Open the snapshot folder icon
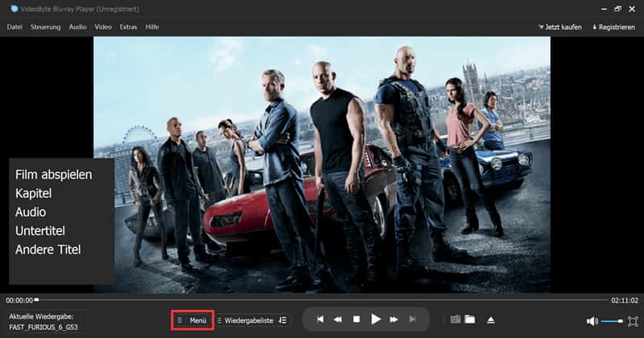 coord(470,319)
